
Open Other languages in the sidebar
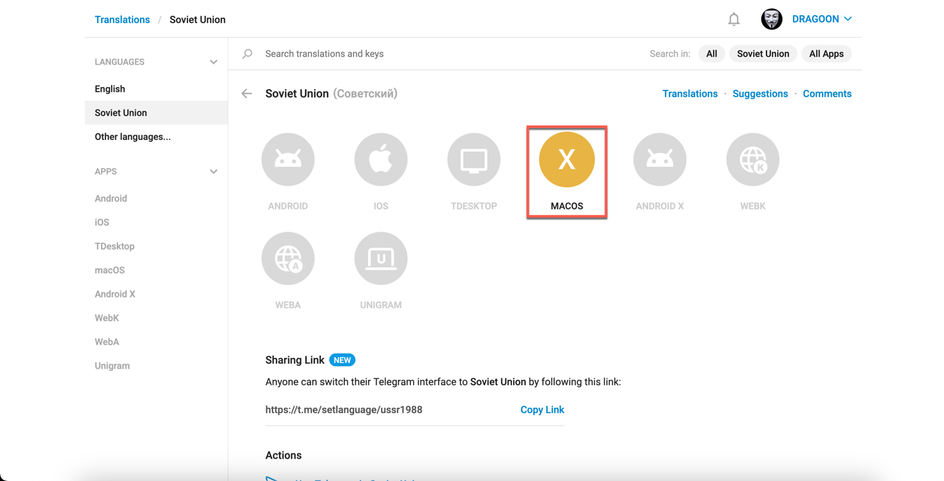[156, 137]
